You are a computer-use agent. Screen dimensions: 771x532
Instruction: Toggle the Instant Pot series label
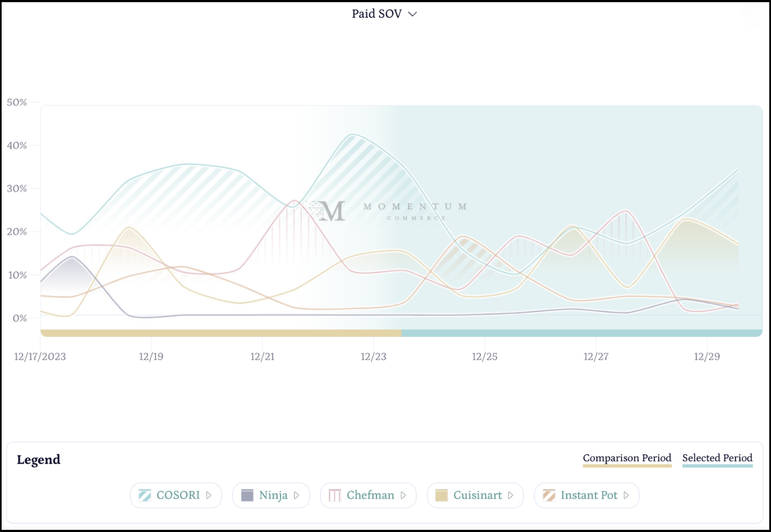tap(589, 495)
